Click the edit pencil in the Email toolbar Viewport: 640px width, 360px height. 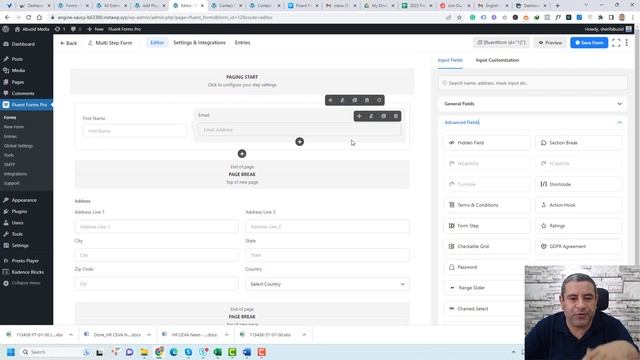371,116
